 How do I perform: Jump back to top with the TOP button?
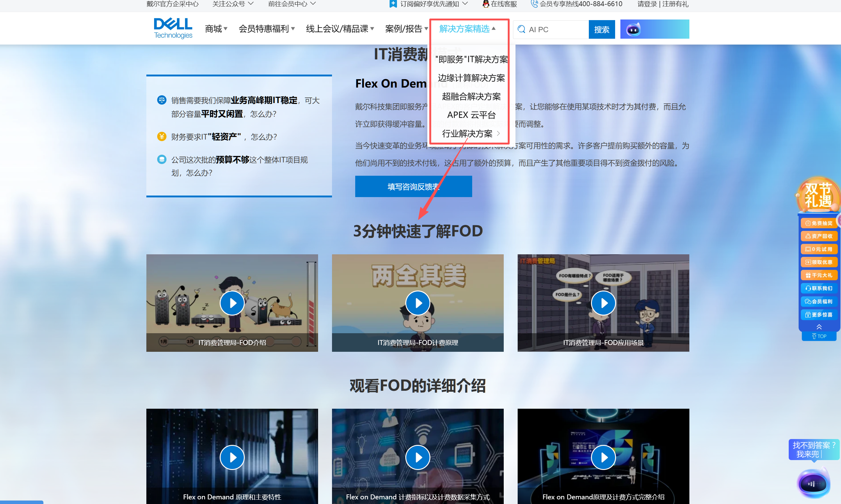click(819, 336)
